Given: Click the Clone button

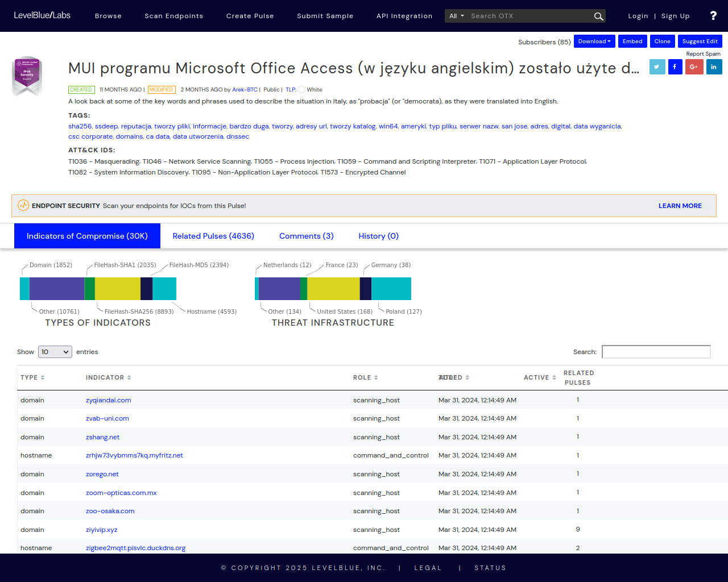Looking at the screenshot, I should point(662,41).
